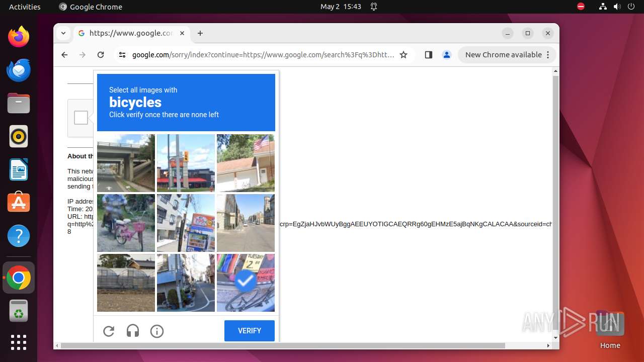Select the narrow alley image tile
The height and width of the screenshot is (362, 644).
186,283
